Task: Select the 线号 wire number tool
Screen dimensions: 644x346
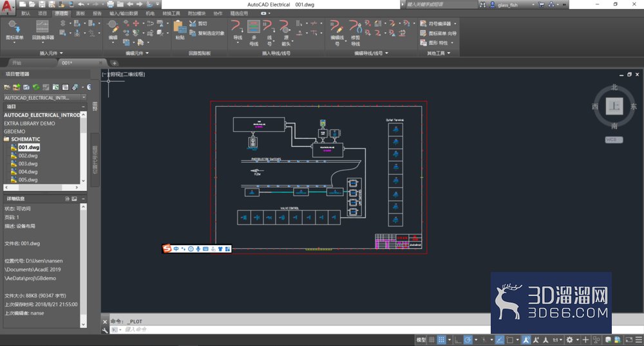Action: click(269, 33)
